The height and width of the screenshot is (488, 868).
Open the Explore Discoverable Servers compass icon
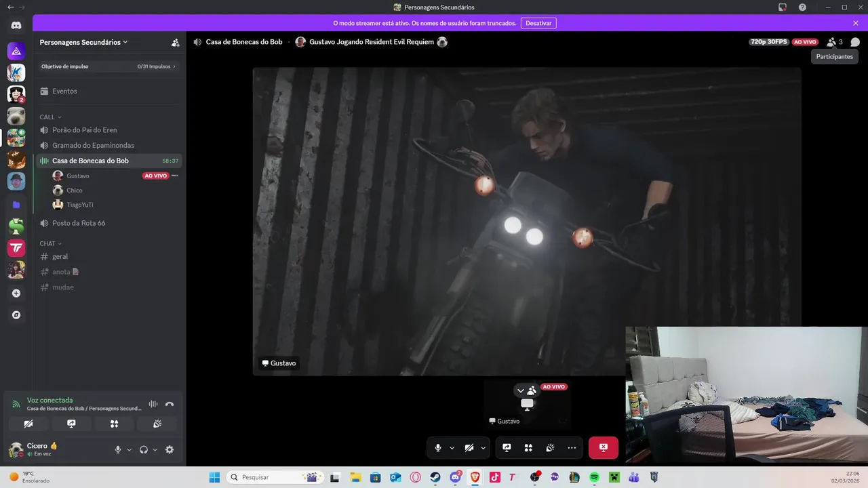(16, 315)
